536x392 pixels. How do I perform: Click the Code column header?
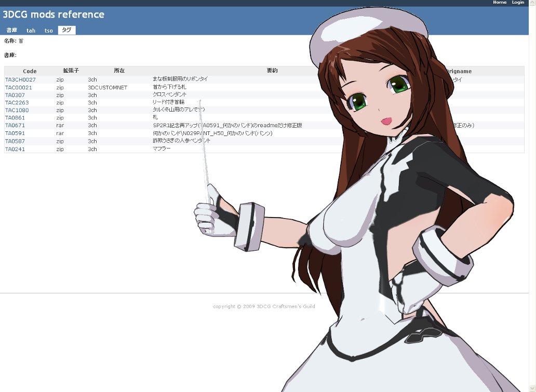click(x=30, y=71)
